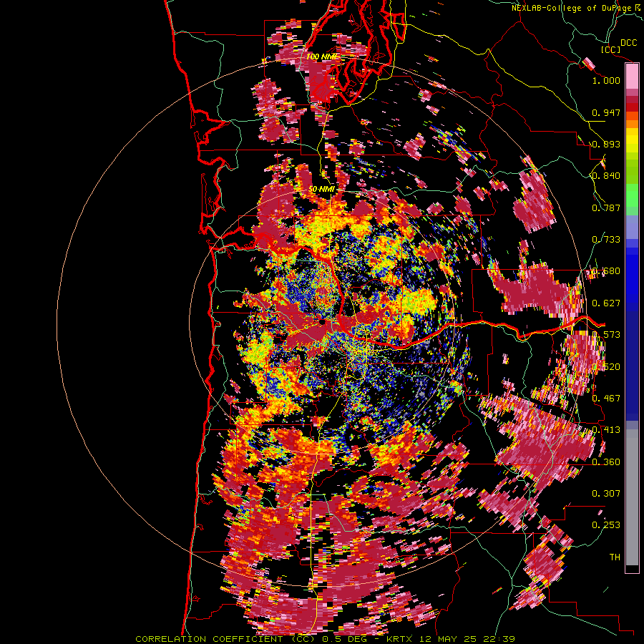The image size is (644, 644).
Task: Click the 0.840 legend value
Action: [606, 176]
